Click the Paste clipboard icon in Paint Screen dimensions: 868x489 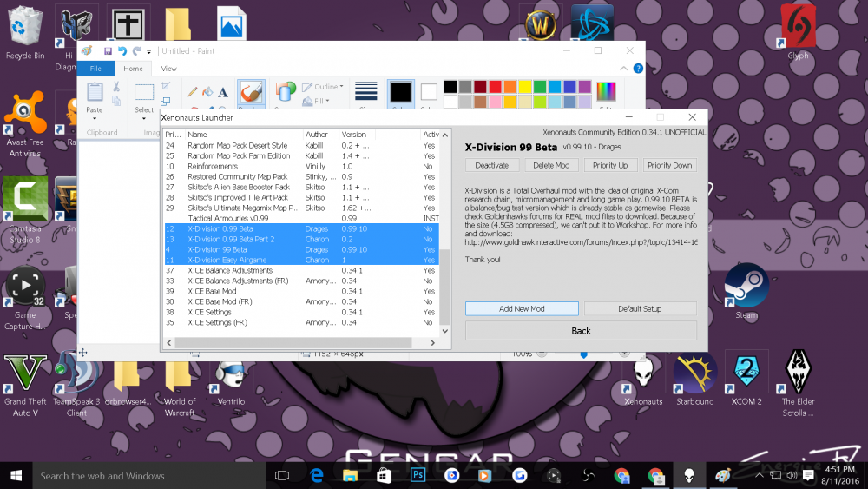point(95,92)
